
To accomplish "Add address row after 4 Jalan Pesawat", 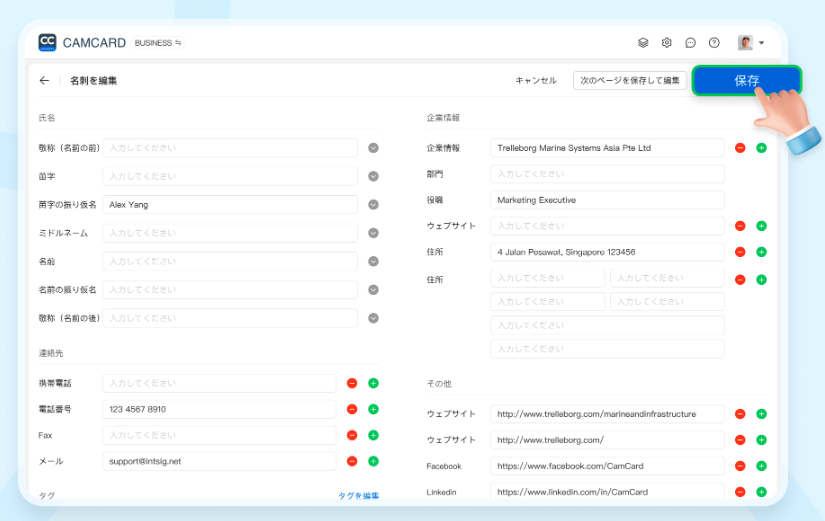I will (761, 252).
